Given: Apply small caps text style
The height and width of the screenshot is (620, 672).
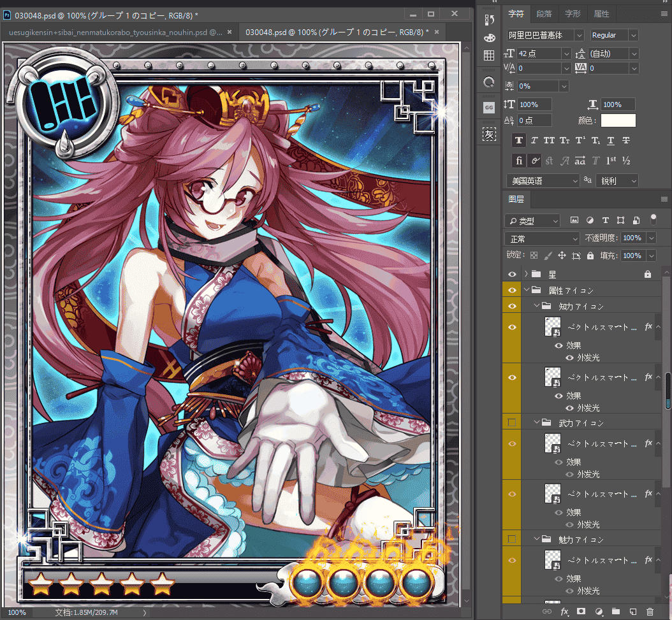Looking at the screenshot, I should [x=564, y=141].
